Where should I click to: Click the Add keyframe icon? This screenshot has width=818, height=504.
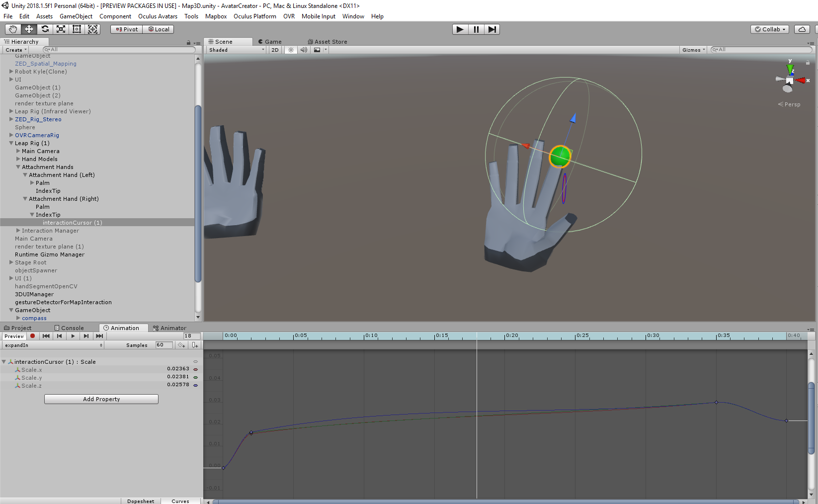click(x=182, y=345)
